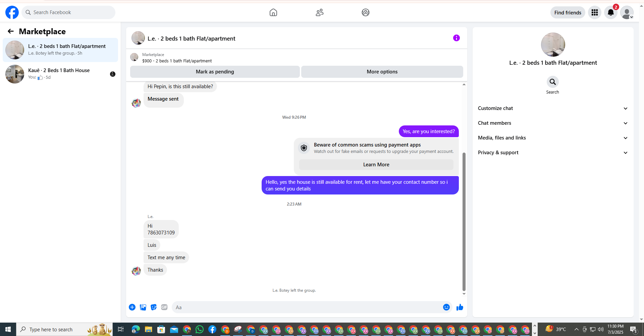Click the Search Facebook field
This screenshot has height=336, width=644.
click(68, 12)
